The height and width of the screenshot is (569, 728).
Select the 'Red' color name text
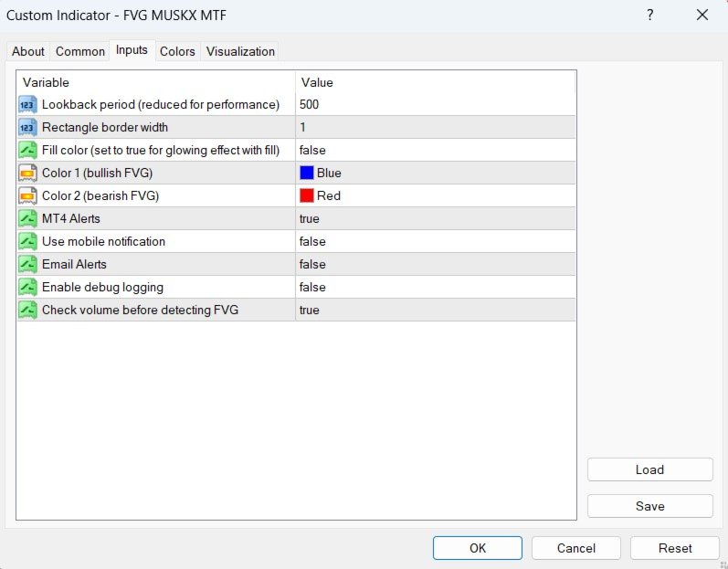329,195
